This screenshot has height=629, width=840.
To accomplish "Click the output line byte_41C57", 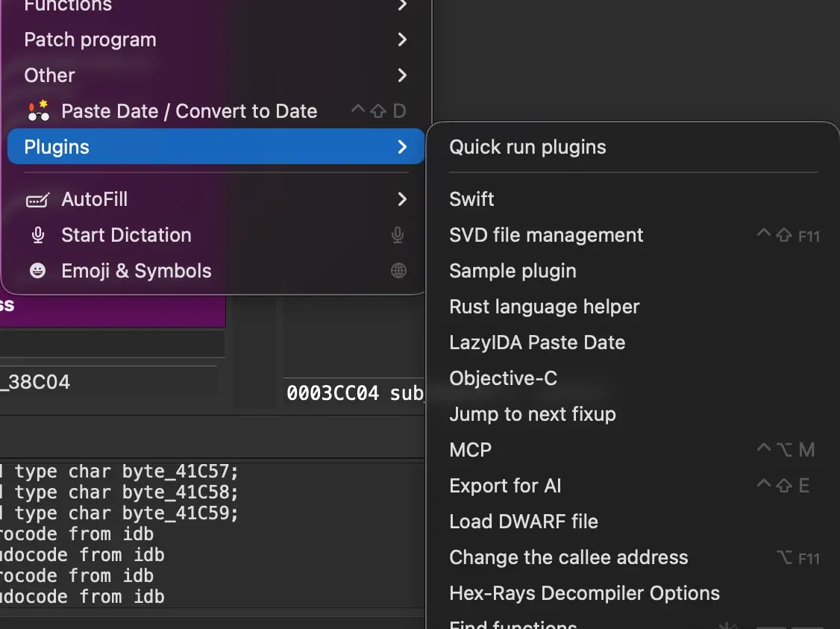I will click(x=119, y=472).
